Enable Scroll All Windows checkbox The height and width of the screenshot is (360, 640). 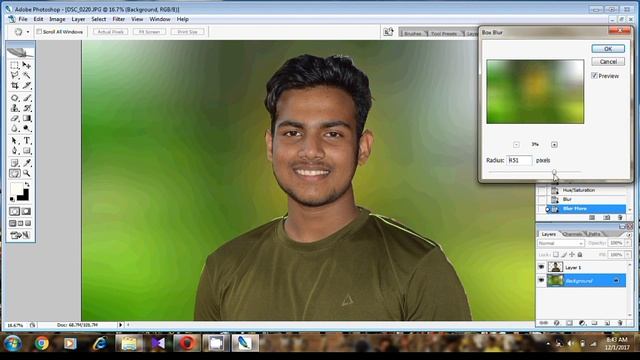coord(39,31)
